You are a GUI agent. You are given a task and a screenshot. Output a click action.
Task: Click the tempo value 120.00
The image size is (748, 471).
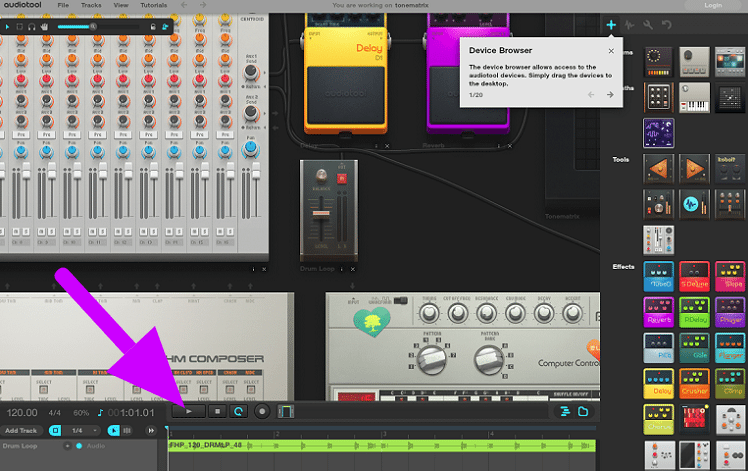click(x=22, y=412)
